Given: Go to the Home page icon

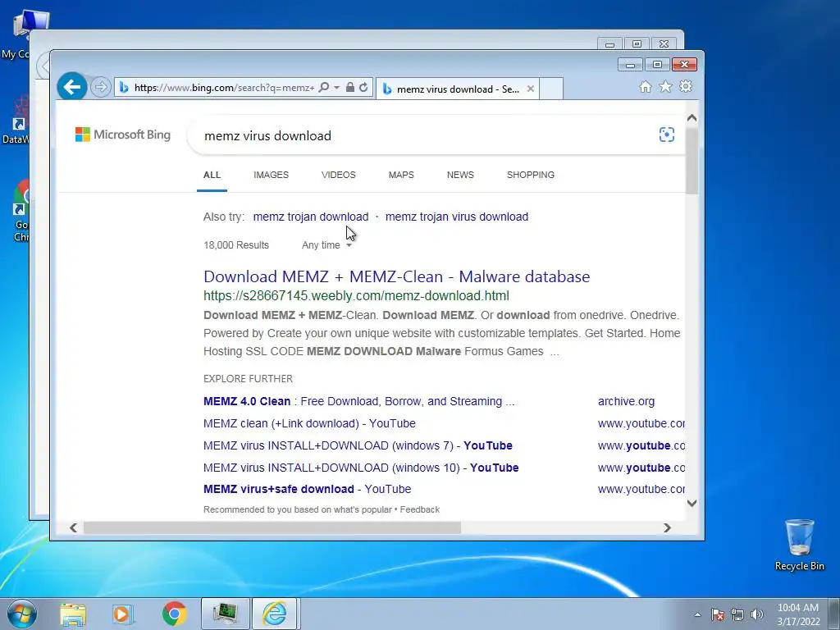Looking at the screenshot, I should pyautogui.click(x=646, y=87).
